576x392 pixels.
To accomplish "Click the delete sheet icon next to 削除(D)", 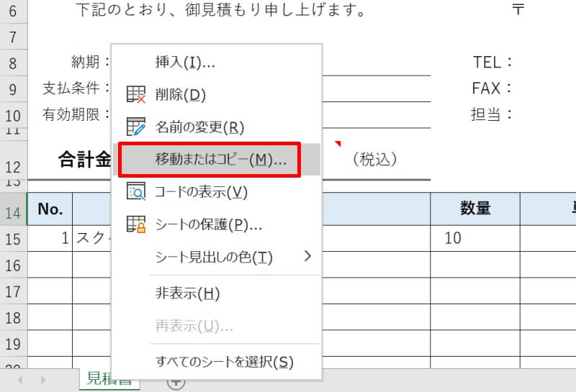I will coord(136,95).
